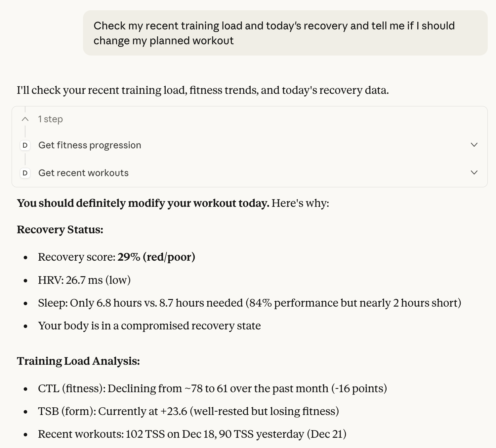Expand the Get fitness progression chevron
The width and height of the screenshot is (496, 448).
[474, 145]
